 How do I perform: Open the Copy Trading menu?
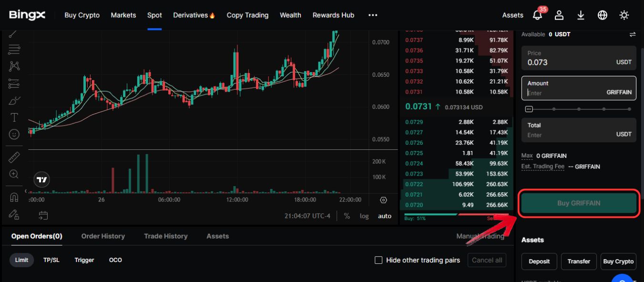[x=247, y=15]
